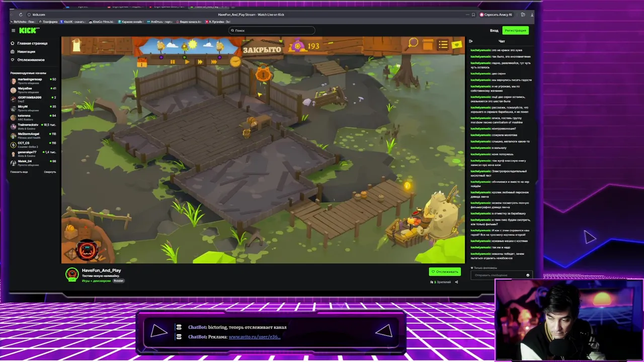
Task: Open katerena recommended channel
Action: [x=33, y=117]
